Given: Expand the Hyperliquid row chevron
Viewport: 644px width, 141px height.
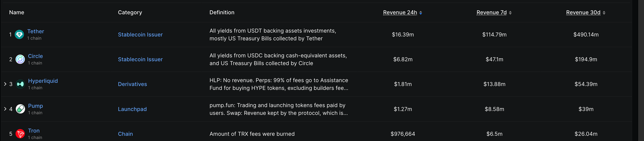Looking at the screenshot, I should pos(5,84).
